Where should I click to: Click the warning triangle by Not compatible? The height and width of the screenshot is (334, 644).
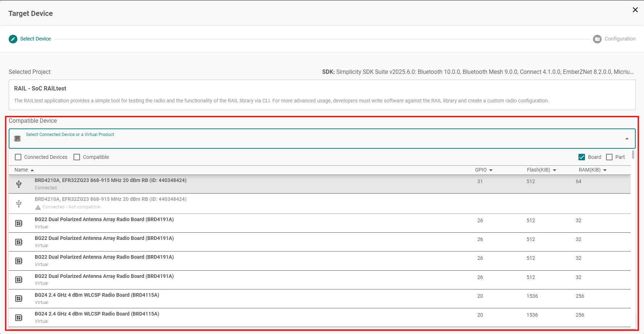pos(38,207)
